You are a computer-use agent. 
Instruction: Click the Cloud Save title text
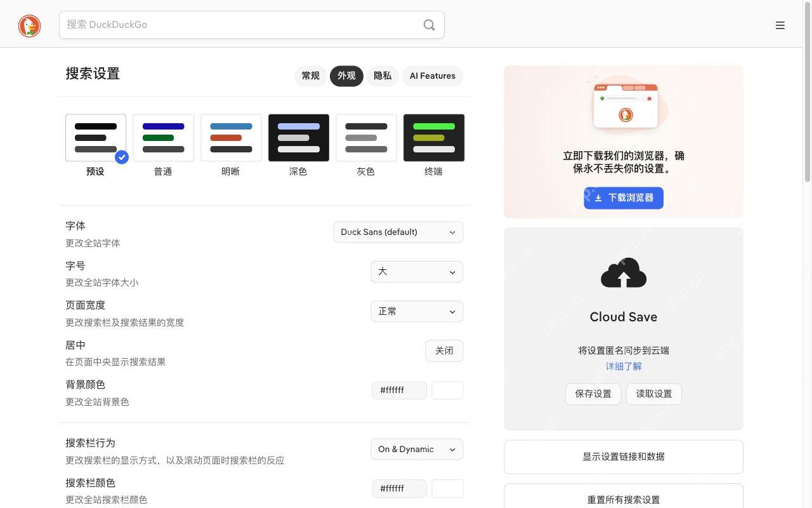[x=624, y=317]
